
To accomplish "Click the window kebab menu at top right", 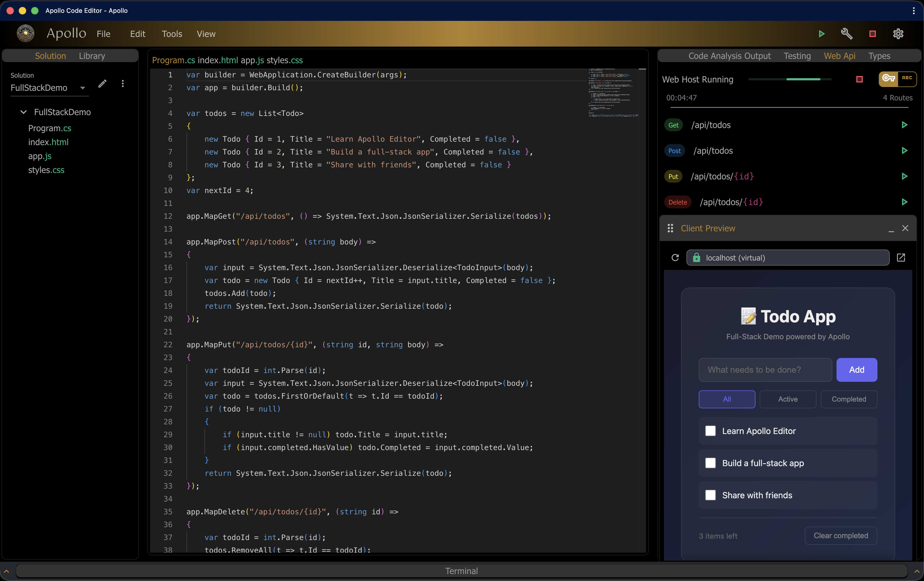I will point(914,11).
